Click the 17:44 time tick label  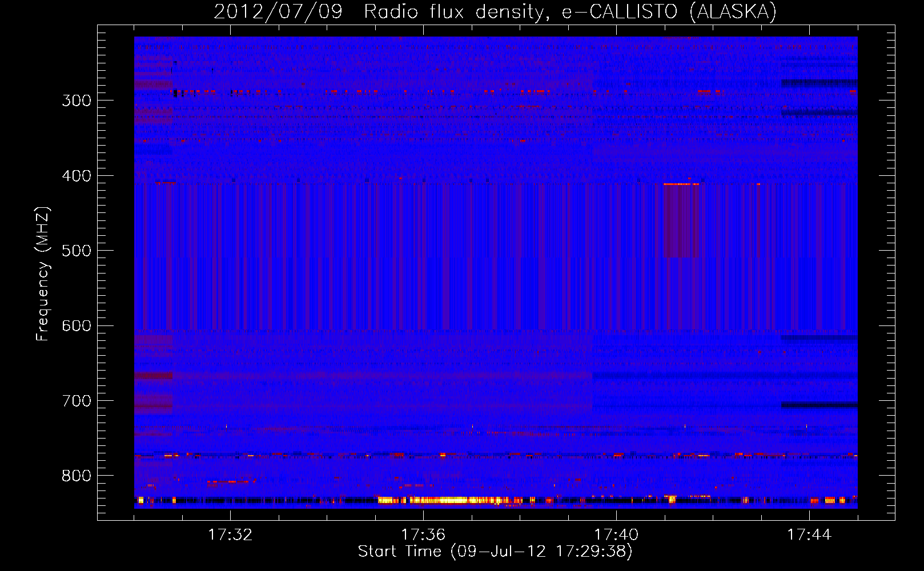coord(809,535)
